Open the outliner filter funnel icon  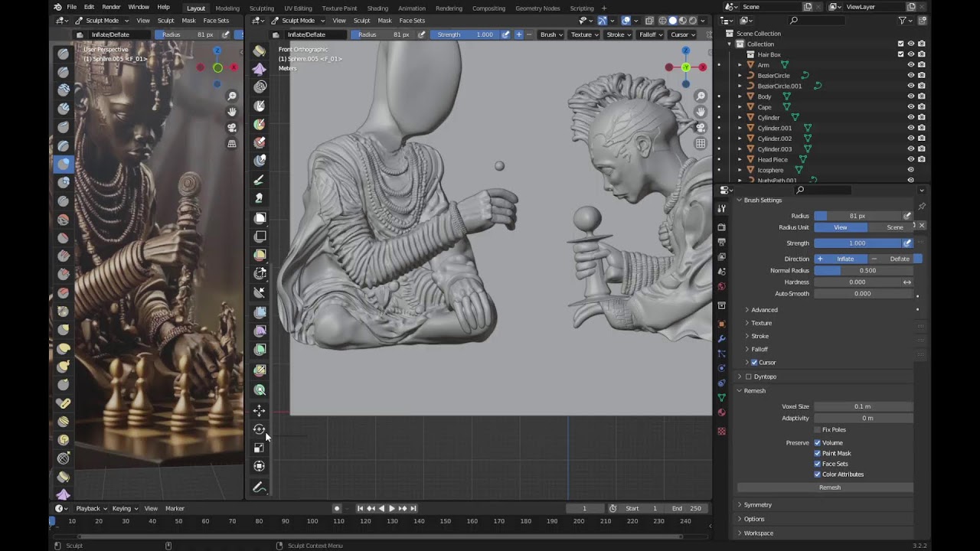(x=902, y=21)
